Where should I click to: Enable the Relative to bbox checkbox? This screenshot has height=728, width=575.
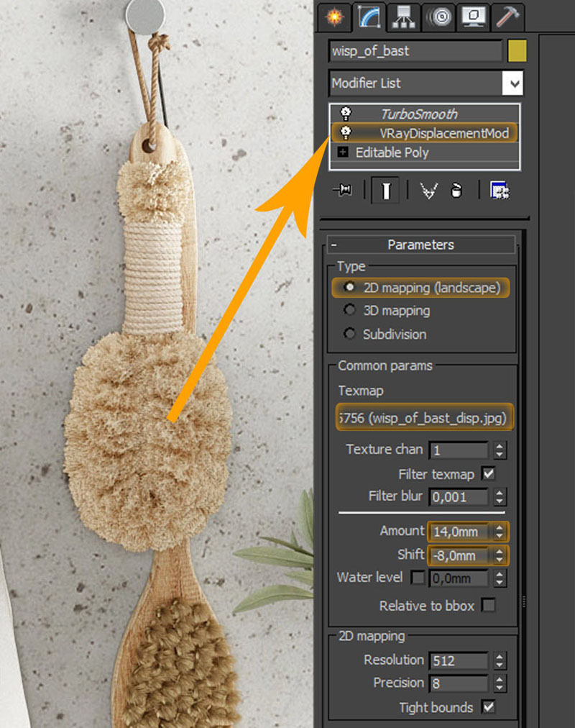(x=489, y=606)
